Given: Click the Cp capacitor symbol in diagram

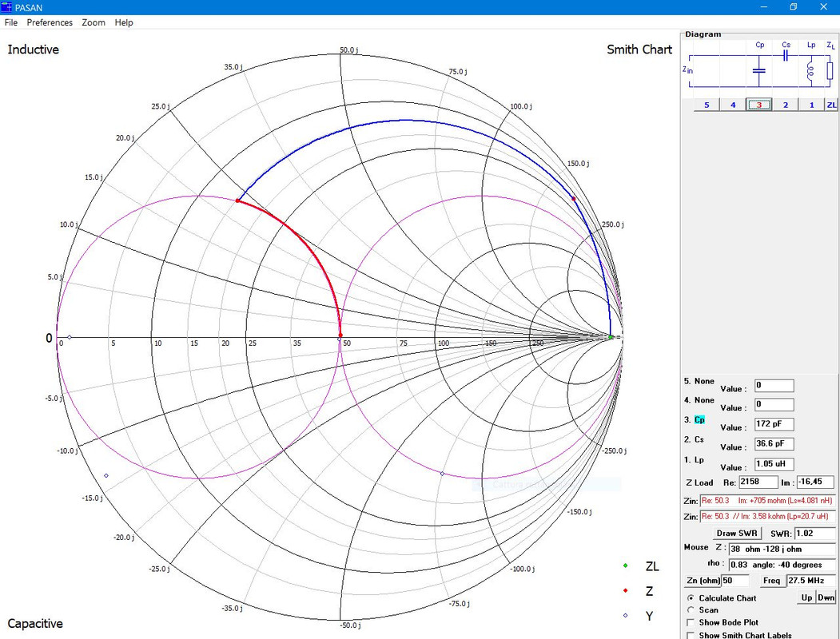Looking at the screenshot, I should (759, 70).
